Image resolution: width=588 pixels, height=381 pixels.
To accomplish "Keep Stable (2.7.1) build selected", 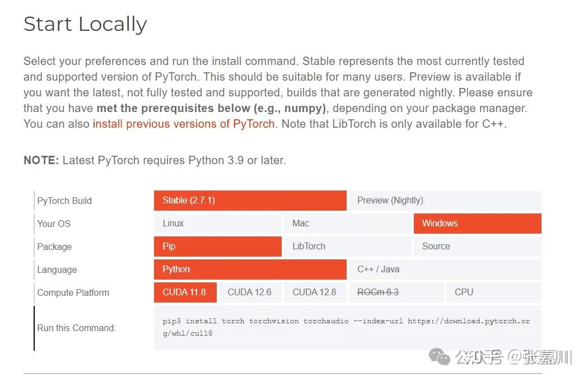I will pos(250,200).
